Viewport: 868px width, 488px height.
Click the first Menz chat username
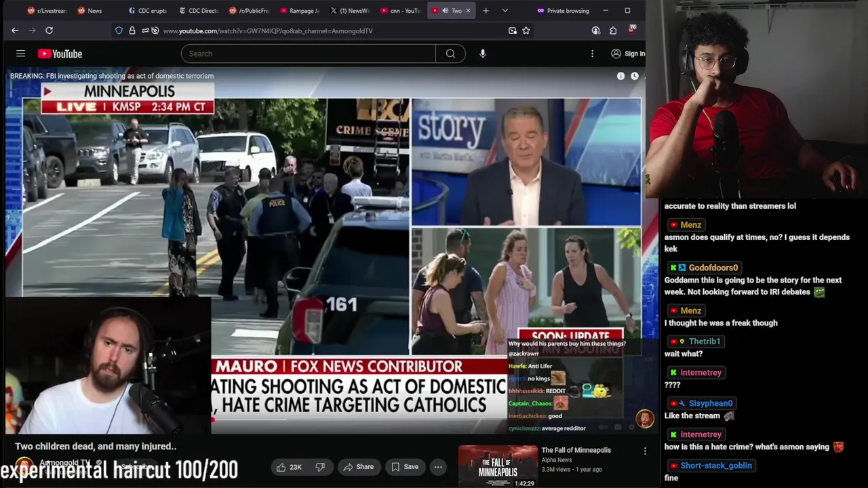[x=691, y=225]
